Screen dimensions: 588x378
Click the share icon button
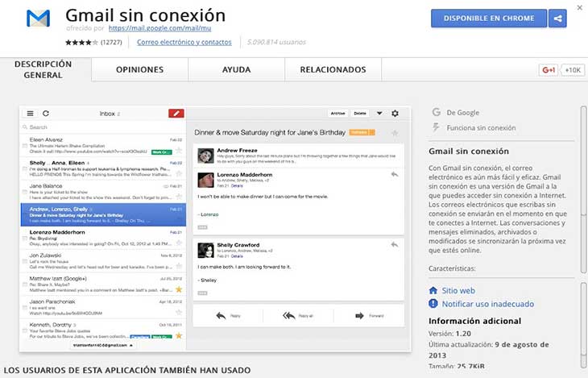tap(557, 19)
